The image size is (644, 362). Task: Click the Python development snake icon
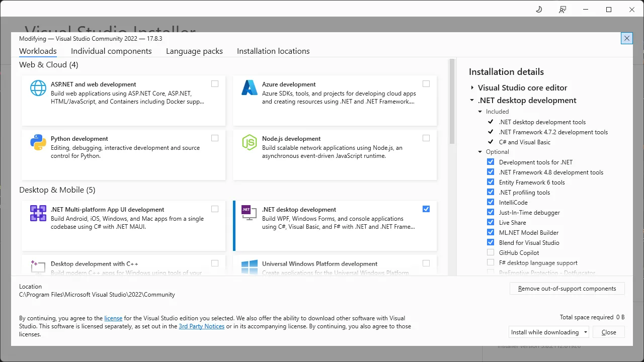[x=38, y=142]
